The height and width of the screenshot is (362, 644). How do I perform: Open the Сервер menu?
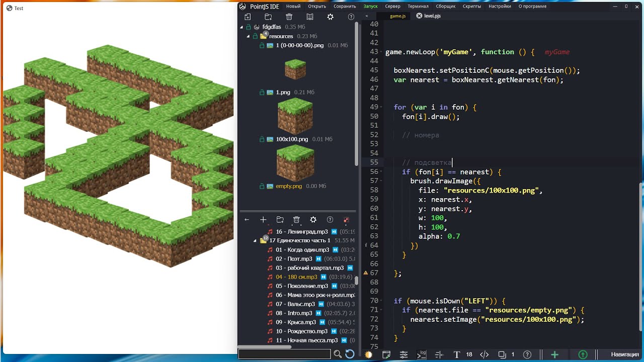click(392, 7)
